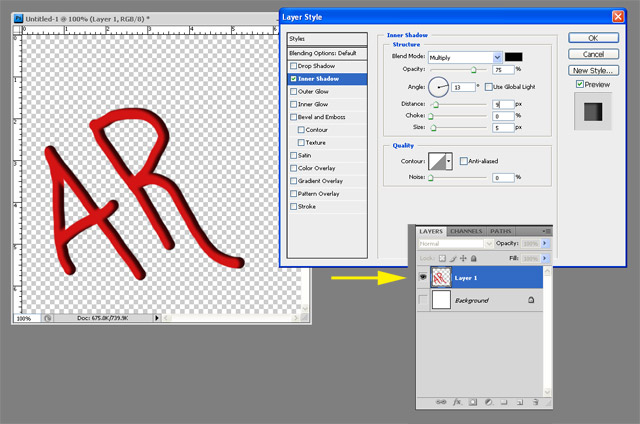This screenshot has height=424, width=640.
Task: Lock image pixels brush icon
Action: tap(453, 258)
